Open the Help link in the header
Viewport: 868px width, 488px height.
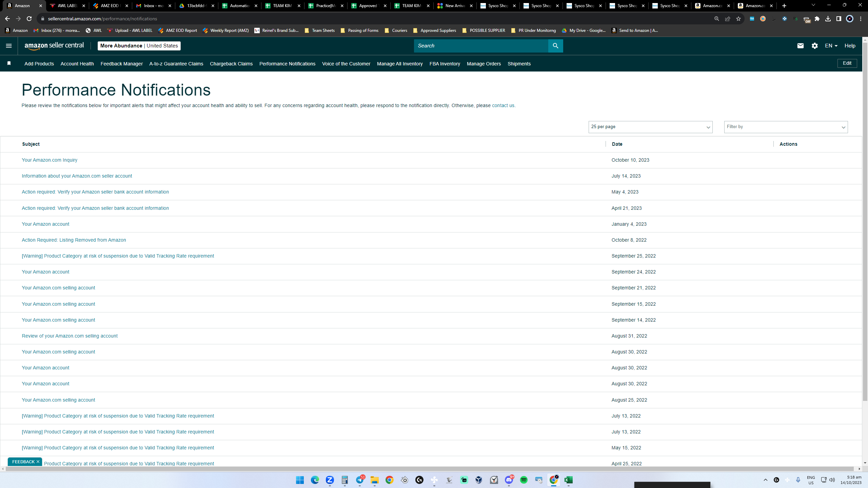pos(850,46)
